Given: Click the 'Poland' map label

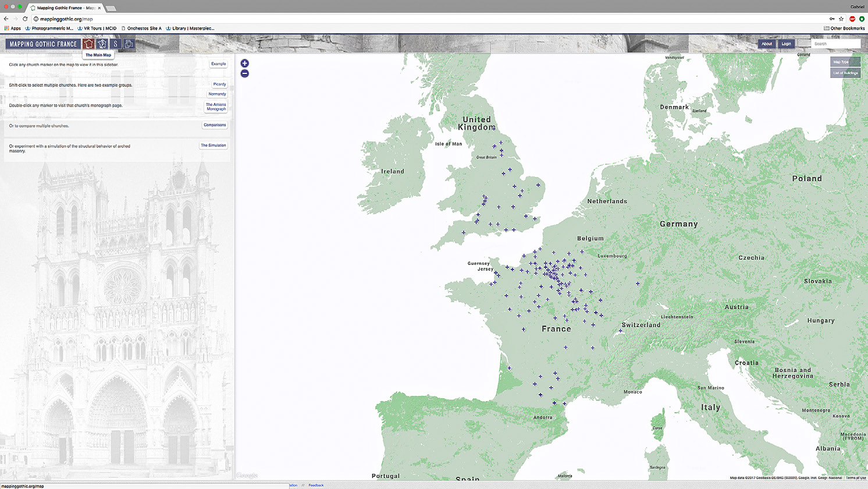Looking at the screenshot, I should coord(807,179).
